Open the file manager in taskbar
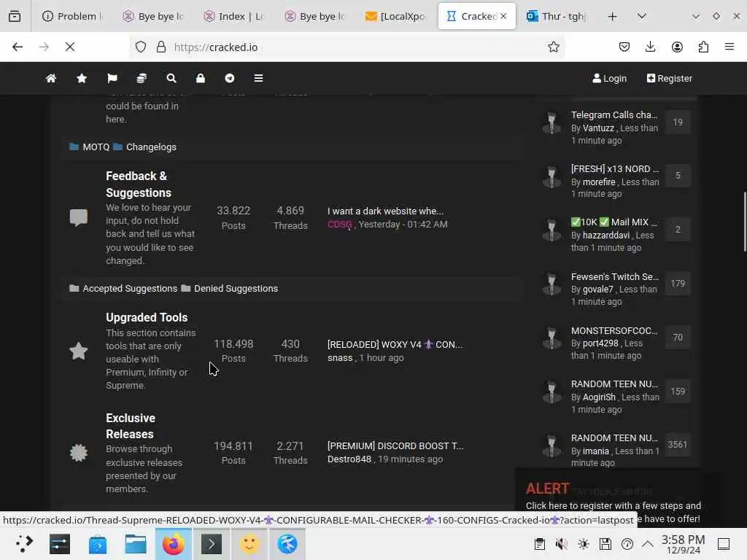The width and height of the screenshot is (747, 560). [x=135, y=544]
